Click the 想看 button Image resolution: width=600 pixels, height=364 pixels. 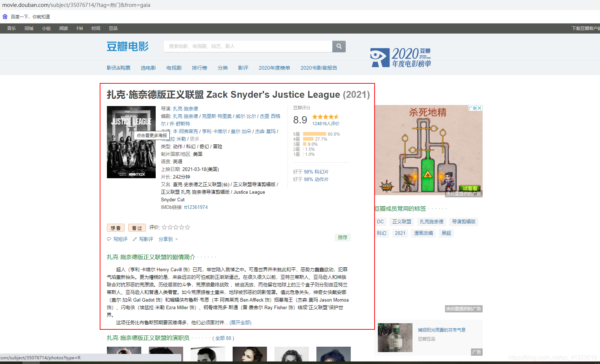tap(116, 228)
